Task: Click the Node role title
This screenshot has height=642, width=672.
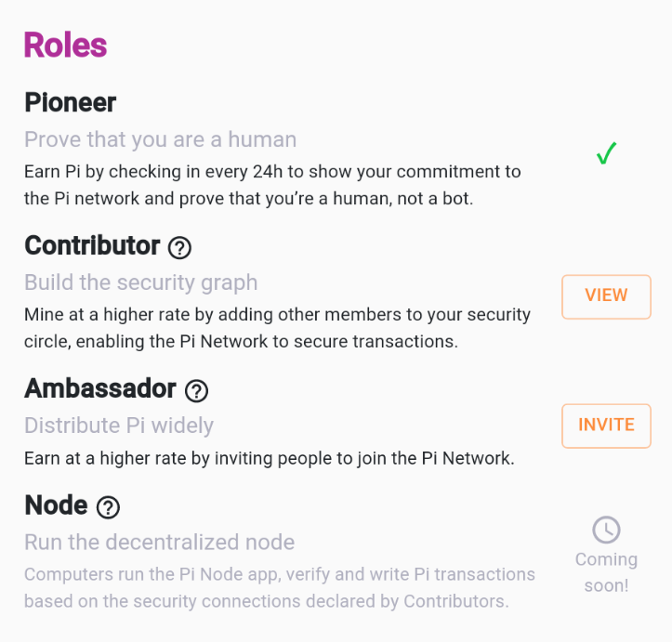Action: tap(56, 505)
